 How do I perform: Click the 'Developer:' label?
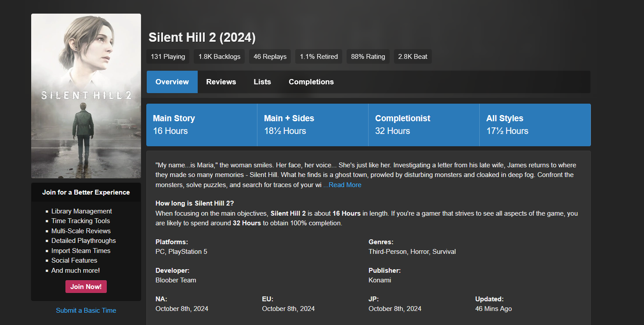click(173, 271)
